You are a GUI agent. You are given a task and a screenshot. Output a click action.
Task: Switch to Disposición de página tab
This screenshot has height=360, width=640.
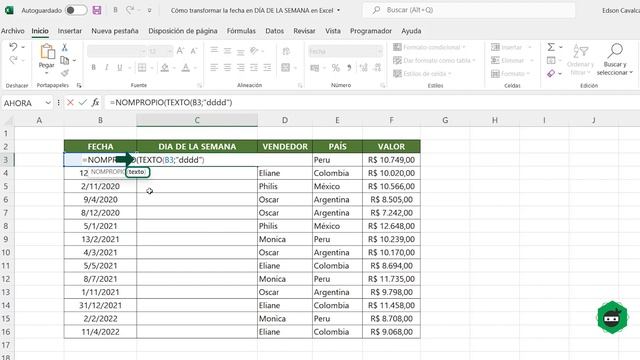point(183,31)
